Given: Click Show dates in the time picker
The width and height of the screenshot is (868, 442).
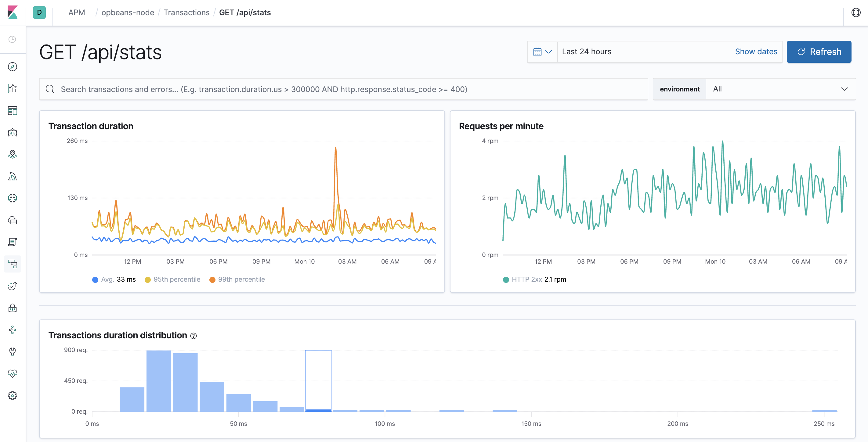Looking at the screenshot, I should tap(756, 52).
